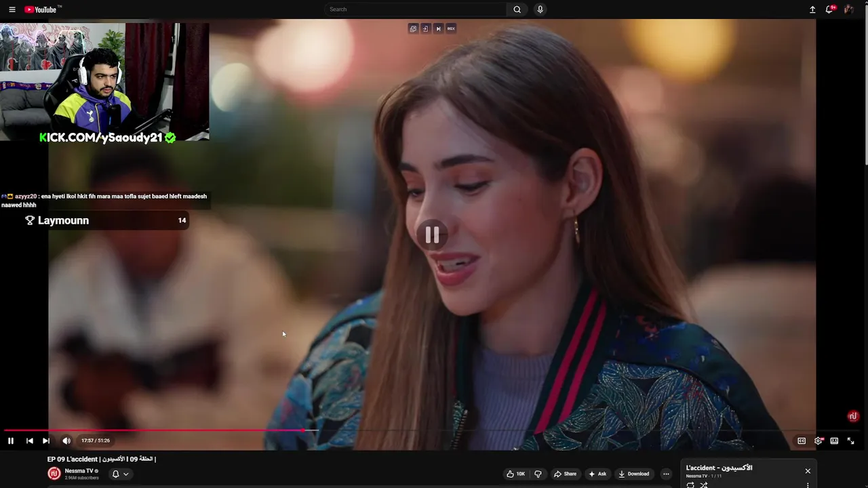Click the Nessma channel watermark on video
This screenshot has height=488, width=868.
853,416
